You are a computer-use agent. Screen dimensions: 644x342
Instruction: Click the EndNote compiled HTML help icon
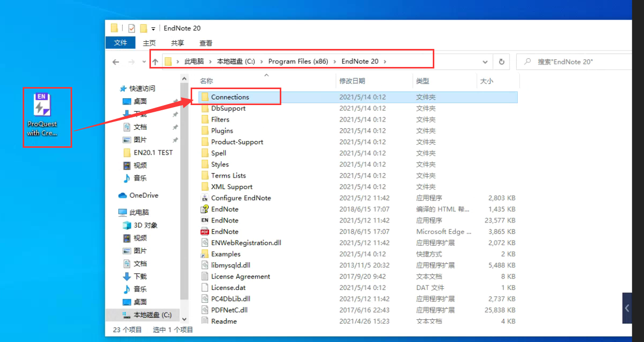(x=205, y=209)
